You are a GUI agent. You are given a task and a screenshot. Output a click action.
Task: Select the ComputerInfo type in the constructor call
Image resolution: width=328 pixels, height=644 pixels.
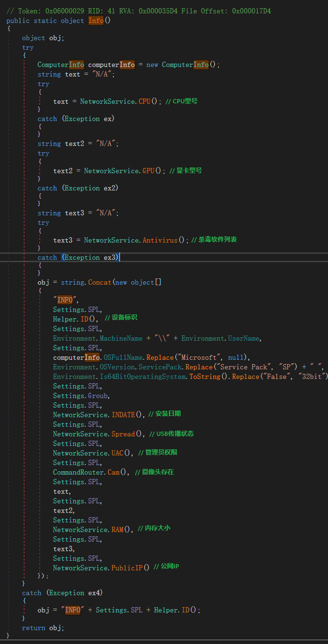point(185,65)
